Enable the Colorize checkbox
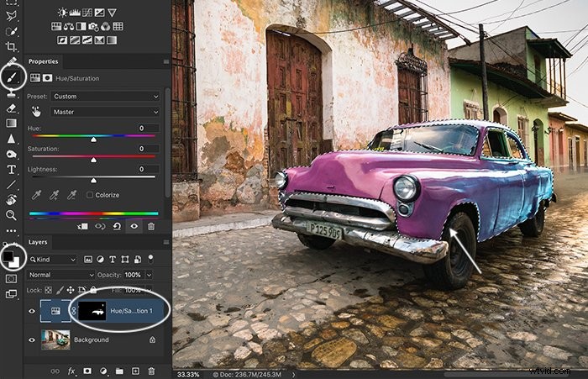 pyautogui.click(x=90, y=195)
